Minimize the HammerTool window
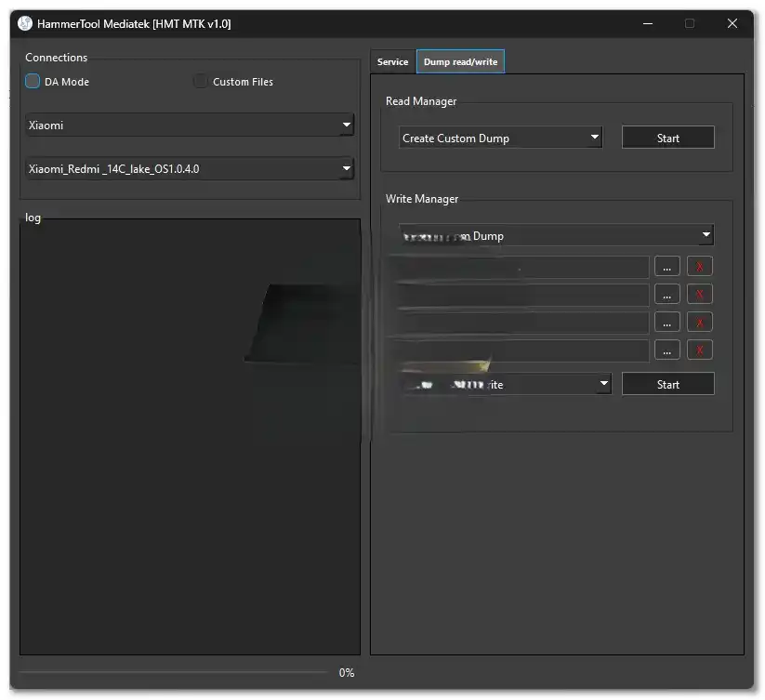This screenshot has width=765, height=700. pyautogui.click(x=648, y=23)
